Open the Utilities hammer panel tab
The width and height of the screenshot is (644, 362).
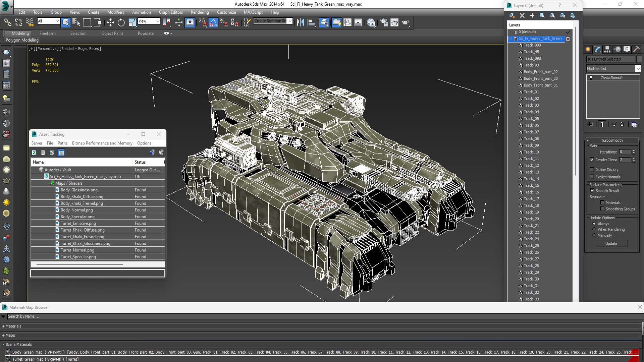pyautogui.click(x=637, y=49)
